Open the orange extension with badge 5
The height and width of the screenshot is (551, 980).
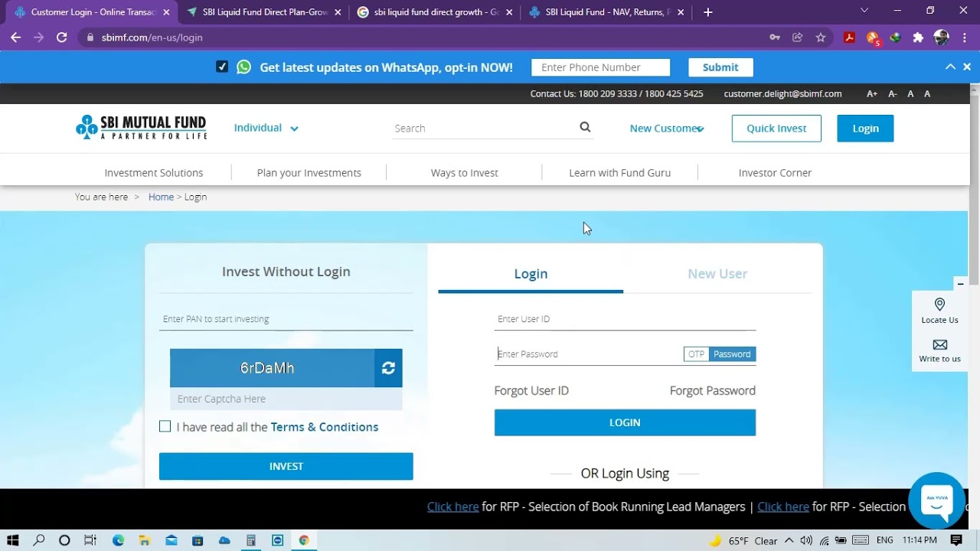(x=873, y=37)
